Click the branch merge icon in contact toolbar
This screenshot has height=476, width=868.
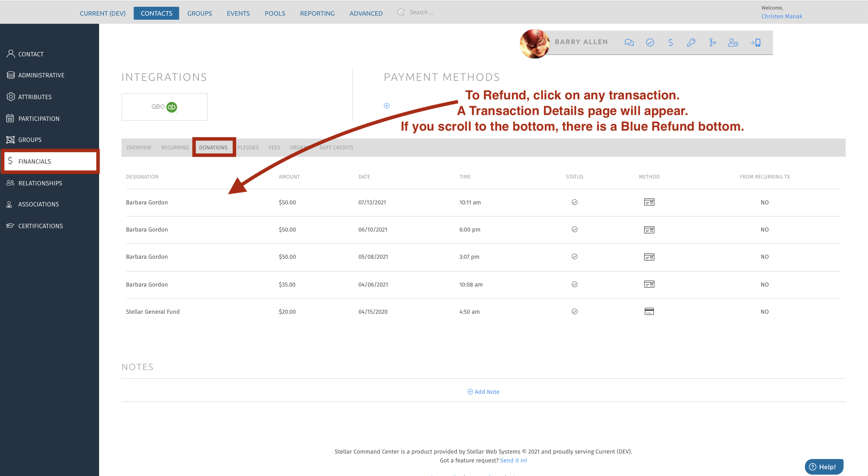pyautogui.click(x=712, y=42)
